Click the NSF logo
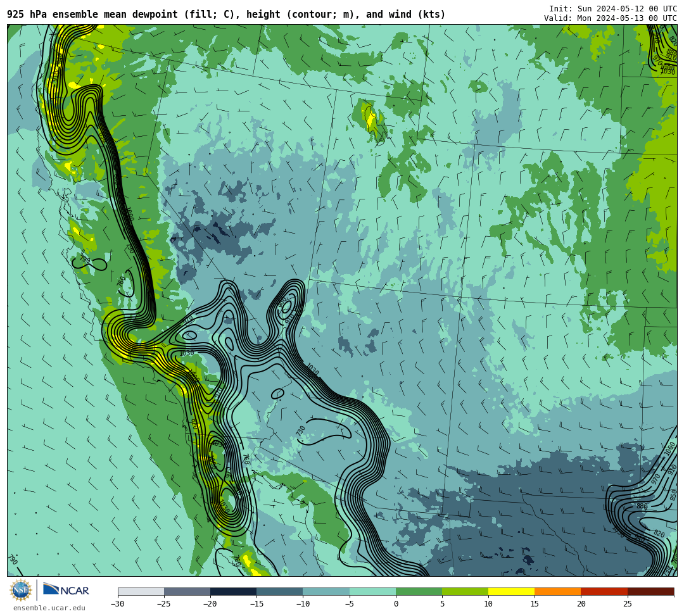The height and width of the screenshot is (616, 684). [21, 590]
